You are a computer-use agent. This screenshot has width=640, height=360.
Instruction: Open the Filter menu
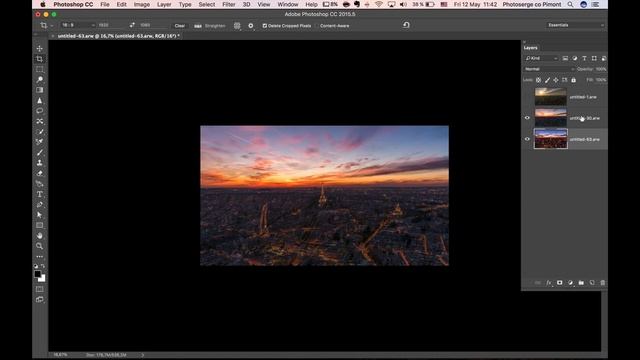[229, 4]
